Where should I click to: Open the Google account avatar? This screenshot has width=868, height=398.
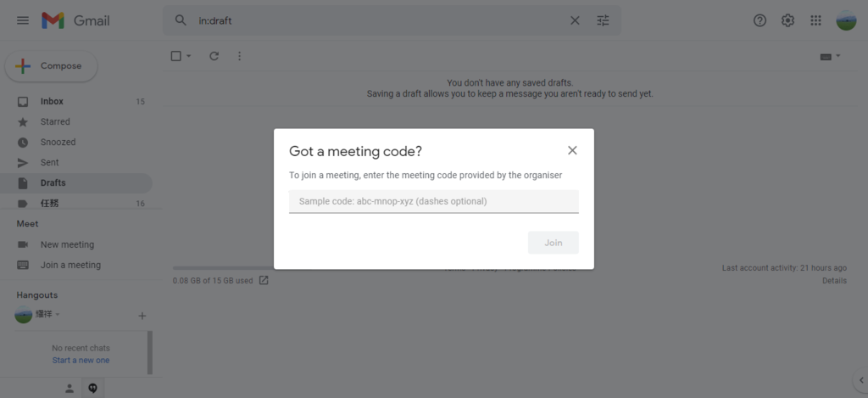[846, 20]
